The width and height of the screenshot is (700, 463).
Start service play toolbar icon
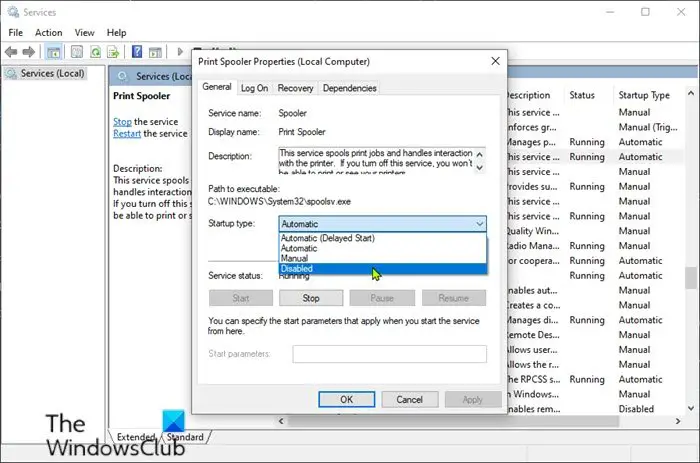[x=180, y=52]
